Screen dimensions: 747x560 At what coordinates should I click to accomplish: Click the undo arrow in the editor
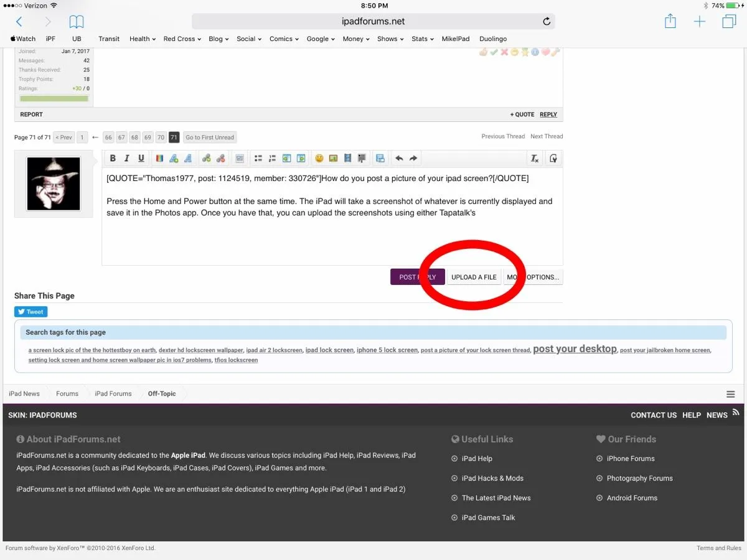[x=399, y=159]
